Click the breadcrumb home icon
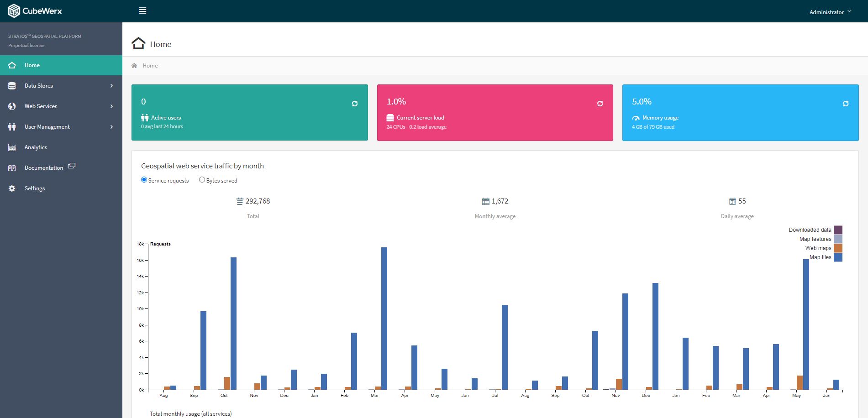The image size is (868, 418). click(x=134, y=66)
